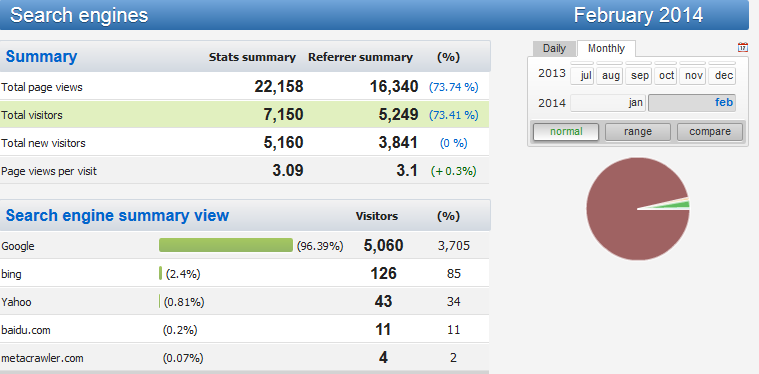759x374 pixels.
Task: Click the bing percentage bar
Action: [x=160, y=273]
